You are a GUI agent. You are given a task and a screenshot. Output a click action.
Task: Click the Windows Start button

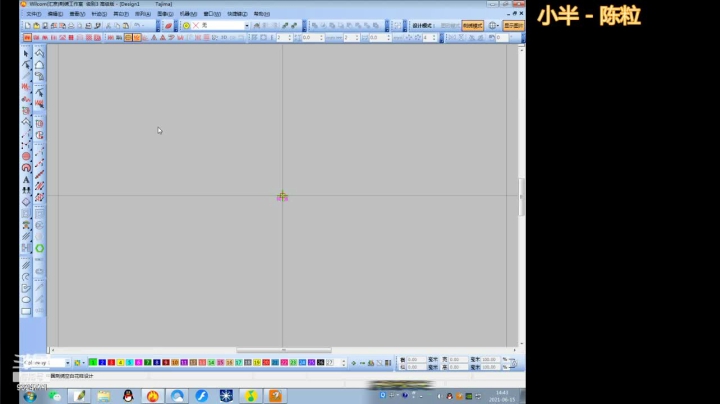(x=30, y=396)
